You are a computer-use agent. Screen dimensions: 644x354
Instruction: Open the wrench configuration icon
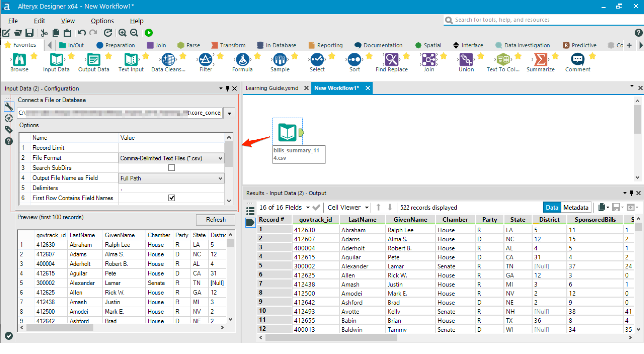click(x=9, y=106)
